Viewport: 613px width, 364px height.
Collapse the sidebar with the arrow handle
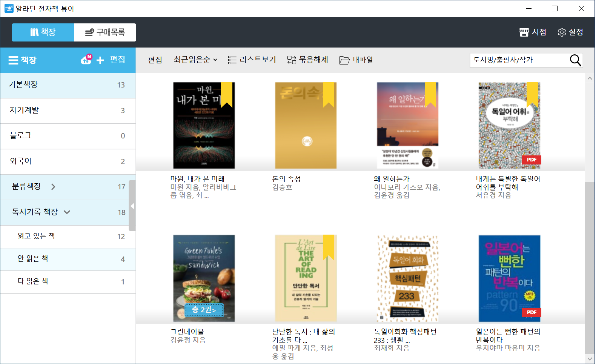132,206
